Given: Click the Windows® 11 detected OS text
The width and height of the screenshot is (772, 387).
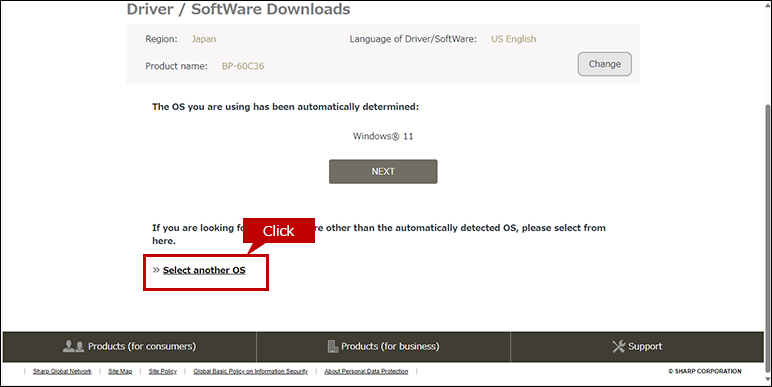Looking at the screenshot, I should [x=383, y=136].
